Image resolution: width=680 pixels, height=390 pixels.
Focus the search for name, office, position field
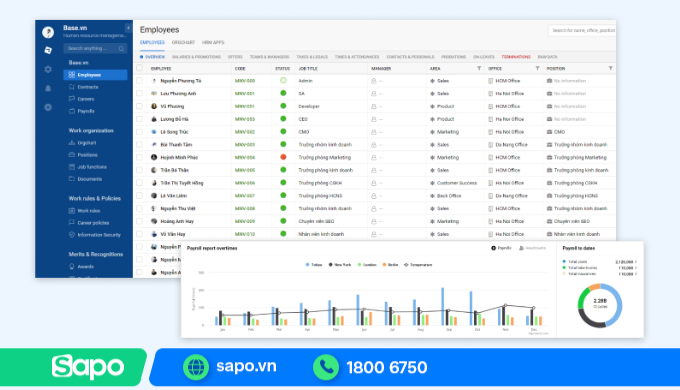[x=582, y=30]
